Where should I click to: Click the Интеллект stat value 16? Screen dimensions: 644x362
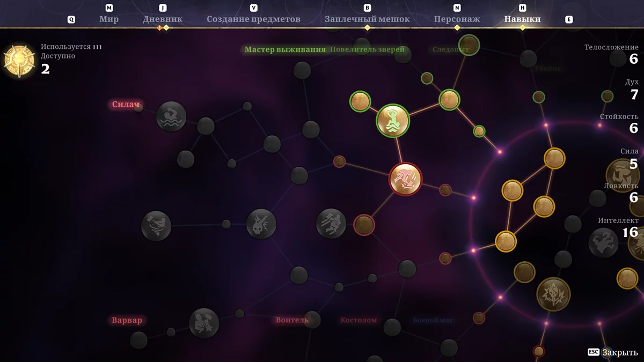630,232
